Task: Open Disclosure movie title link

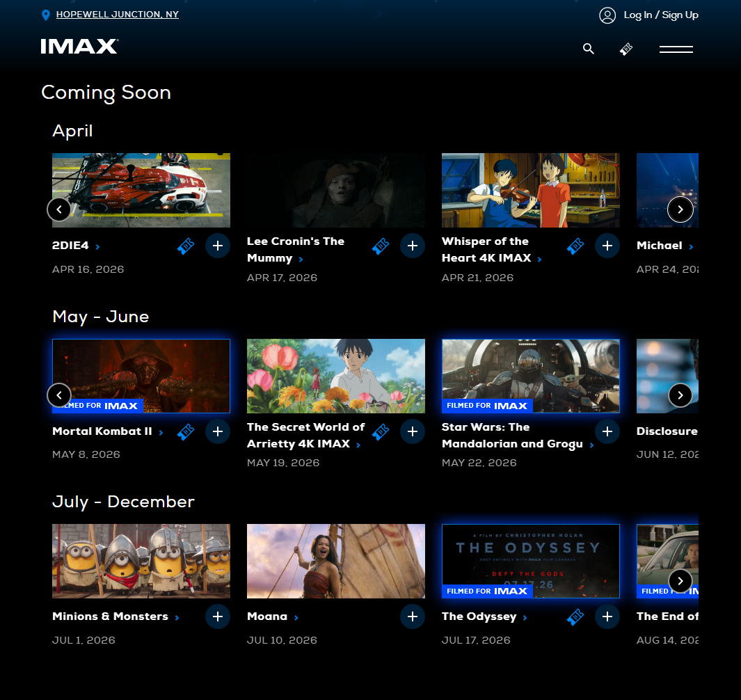Action: (667, 431)
